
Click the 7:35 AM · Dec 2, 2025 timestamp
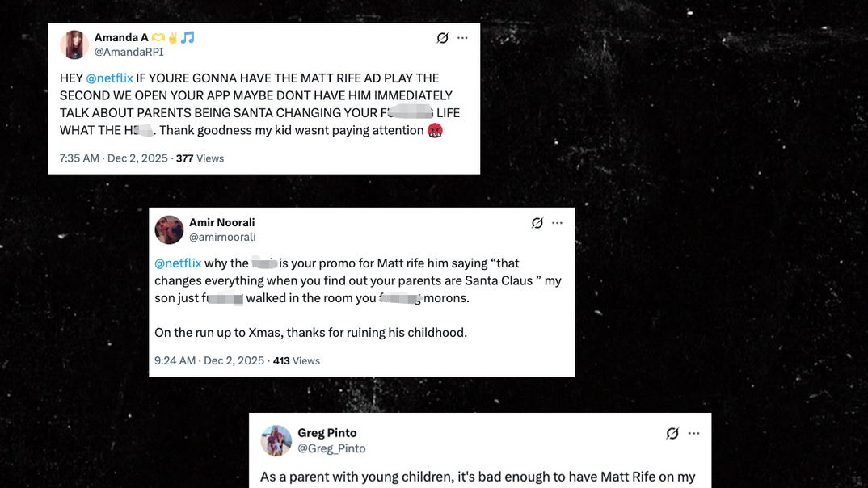[113, 158]
